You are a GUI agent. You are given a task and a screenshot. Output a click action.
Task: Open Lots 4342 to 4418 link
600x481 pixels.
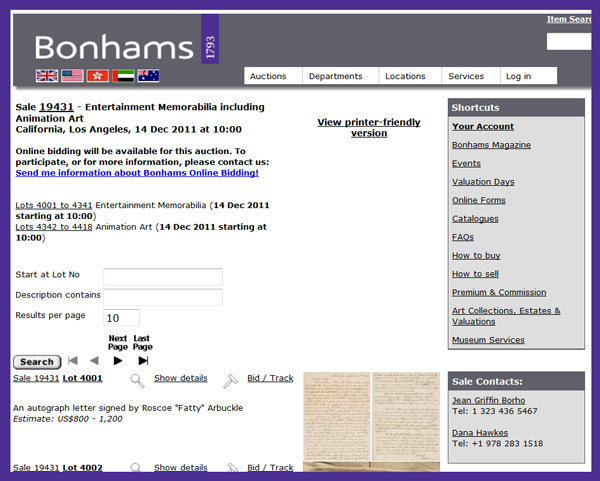54,227
